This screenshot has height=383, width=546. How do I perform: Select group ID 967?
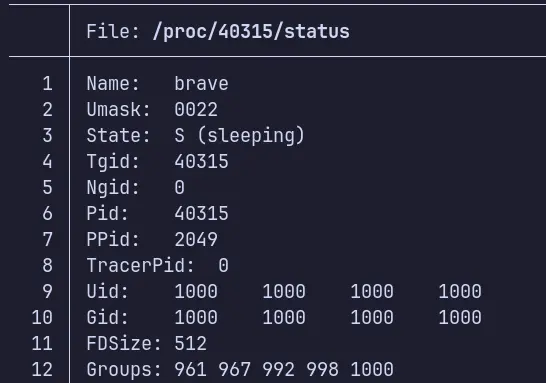tap(234, 369)
